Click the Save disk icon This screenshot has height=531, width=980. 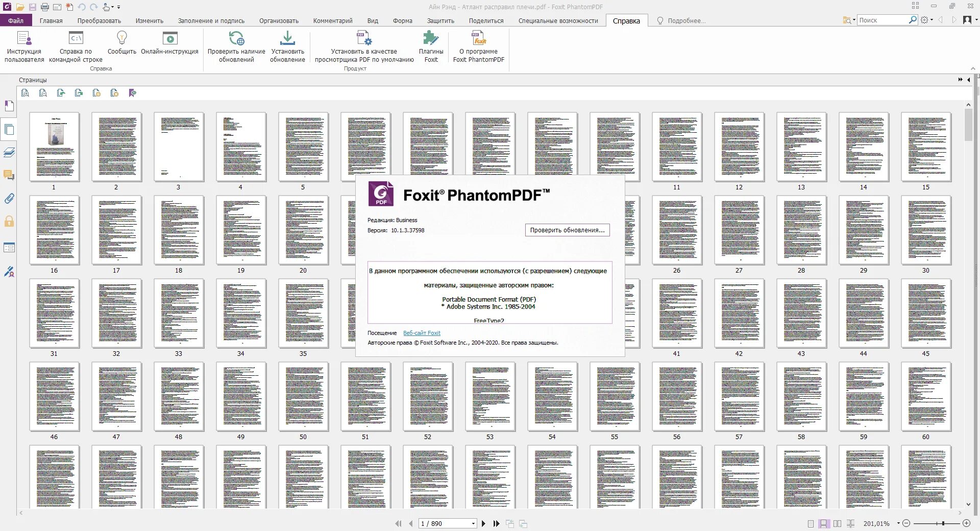[32, 7]
